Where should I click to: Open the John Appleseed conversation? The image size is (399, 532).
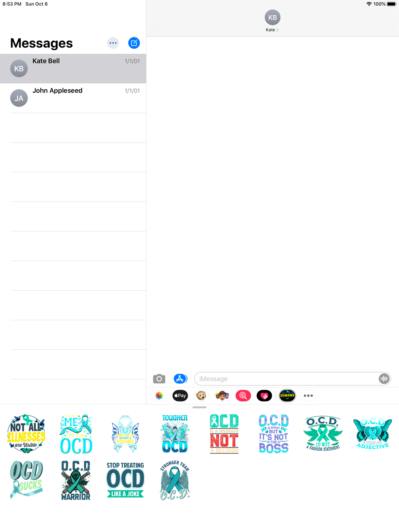tap(73, 98)
